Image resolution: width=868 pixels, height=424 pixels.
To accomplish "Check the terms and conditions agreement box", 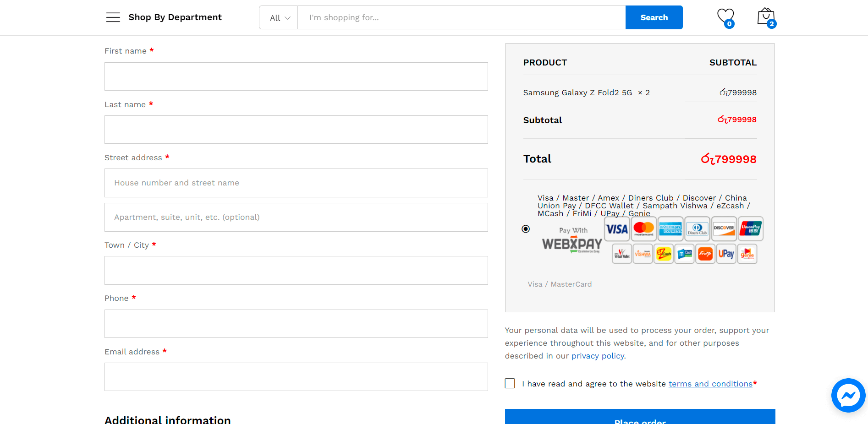I will pyautogui.click(x=510, y=383).
